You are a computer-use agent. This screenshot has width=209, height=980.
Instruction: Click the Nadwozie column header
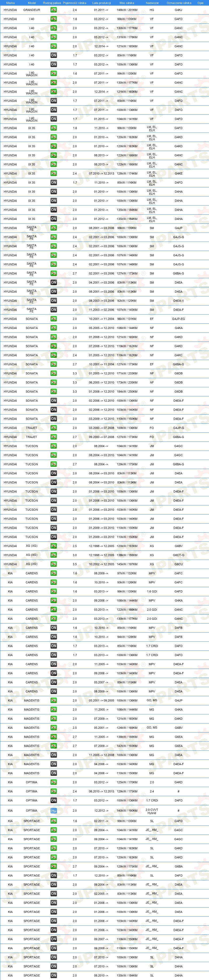point(152,3)
